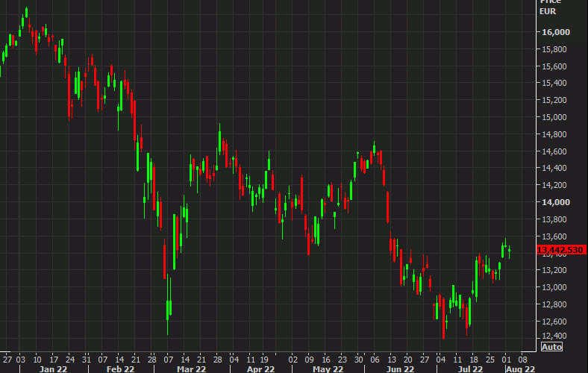
Task: Select the Apr 22 month label
Action: click(260, 369)
